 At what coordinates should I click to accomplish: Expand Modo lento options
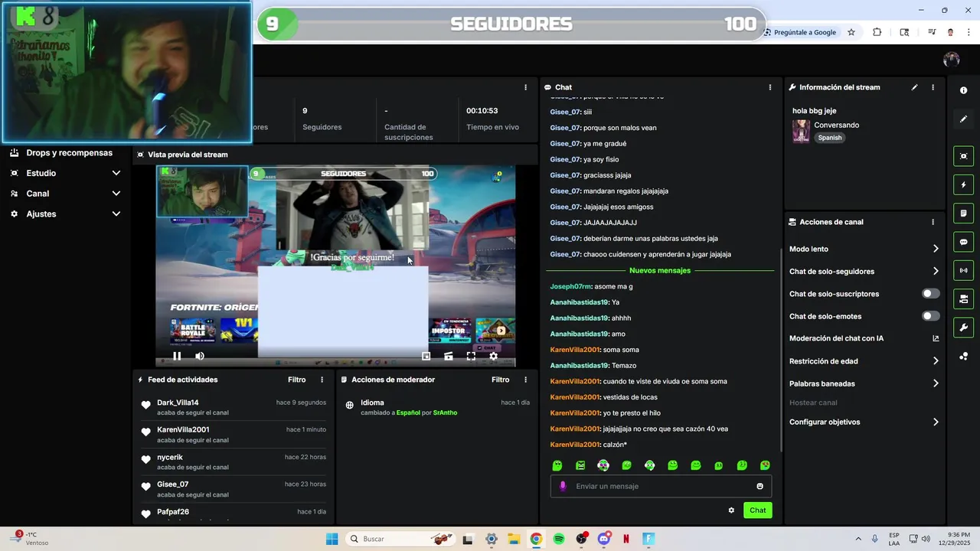point(936,249)
